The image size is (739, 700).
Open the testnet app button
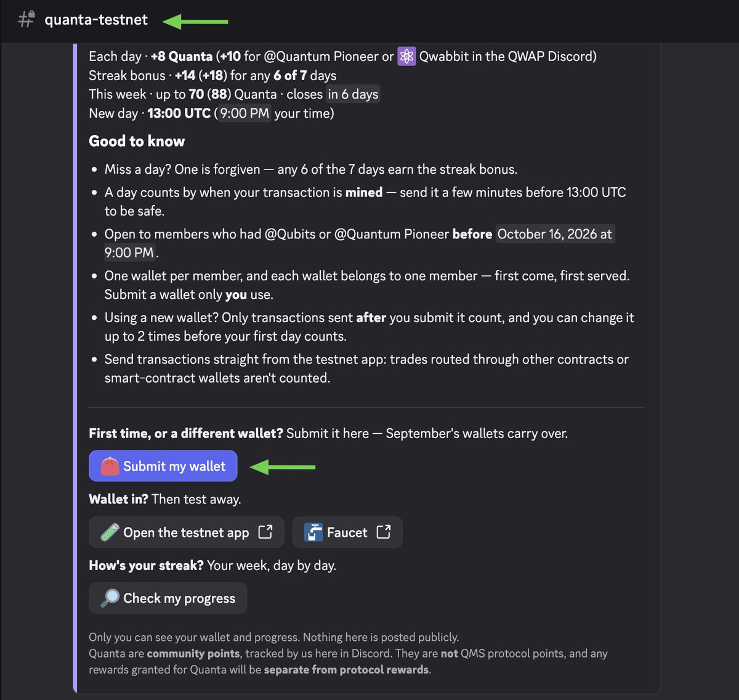point(187,532)
